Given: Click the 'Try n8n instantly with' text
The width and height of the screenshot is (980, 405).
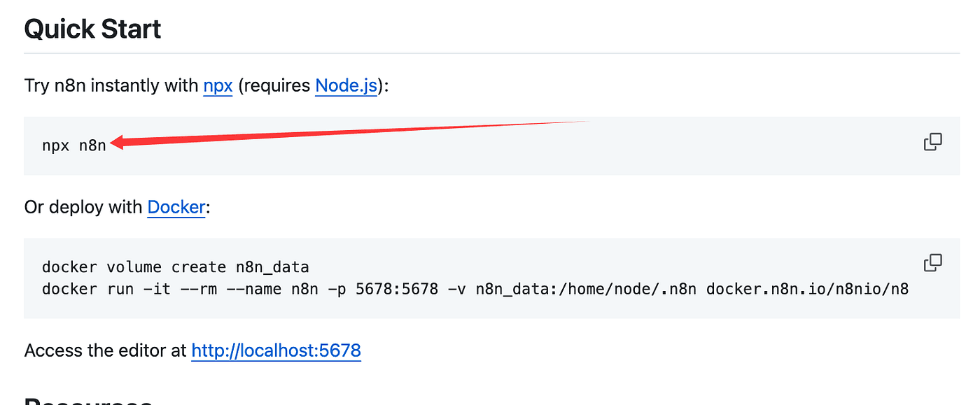Looking at the screenshot, I should click(x=112, y=86).
